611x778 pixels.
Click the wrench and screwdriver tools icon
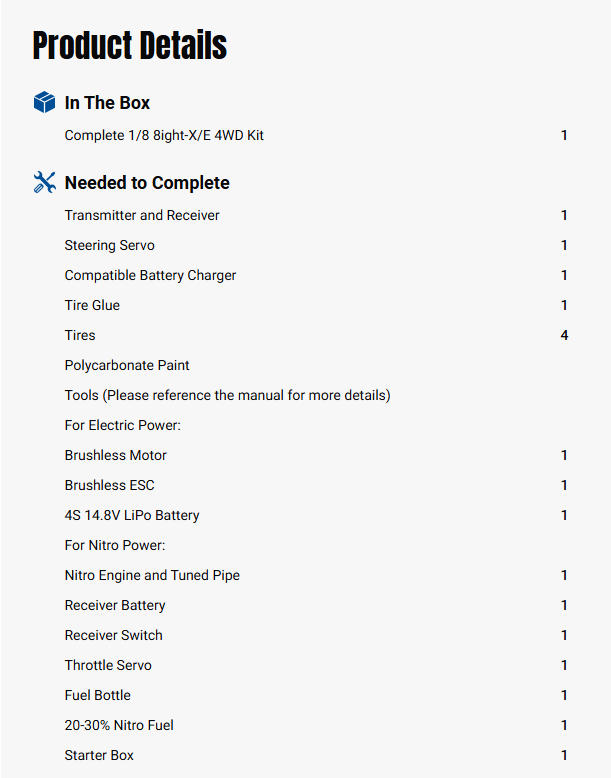pos(44,182)
